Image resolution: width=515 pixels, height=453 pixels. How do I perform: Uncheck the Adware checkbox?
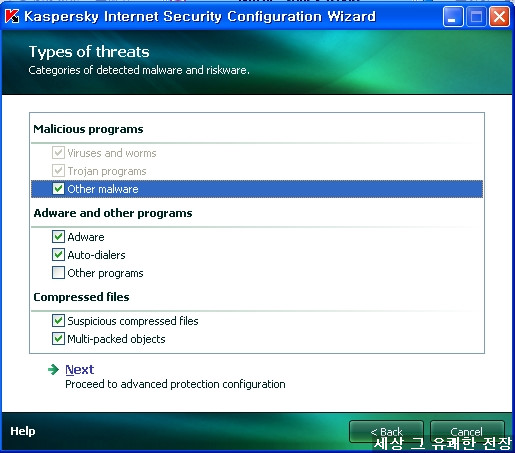click(x=58, y=237)
